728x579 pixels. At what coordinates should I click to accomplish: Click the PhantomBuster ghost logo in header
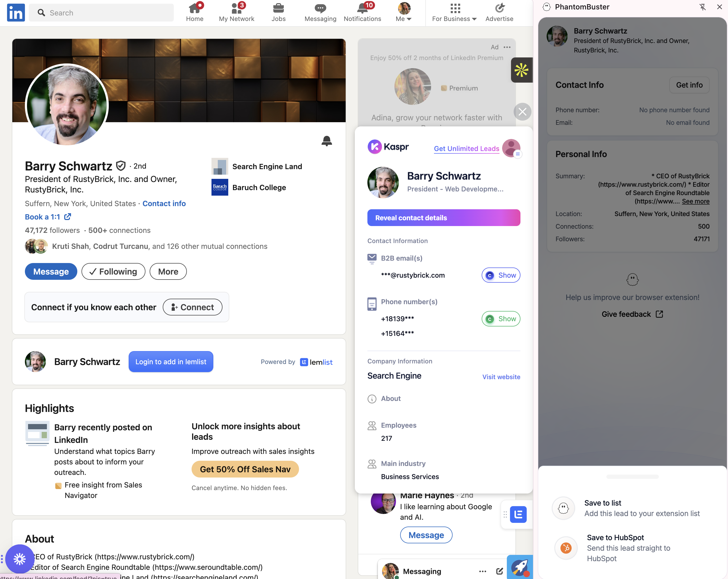point(547,7)
